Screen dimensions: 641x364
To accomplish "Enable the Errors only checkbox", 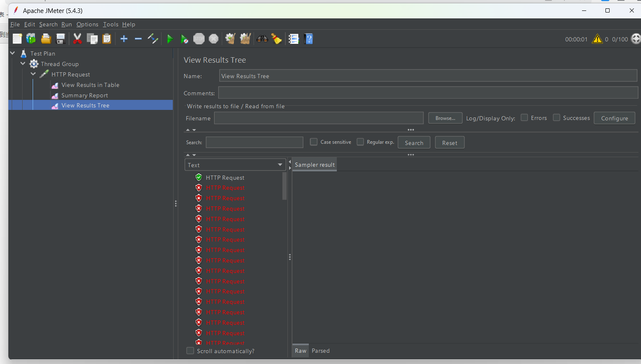I will point(524,117).
